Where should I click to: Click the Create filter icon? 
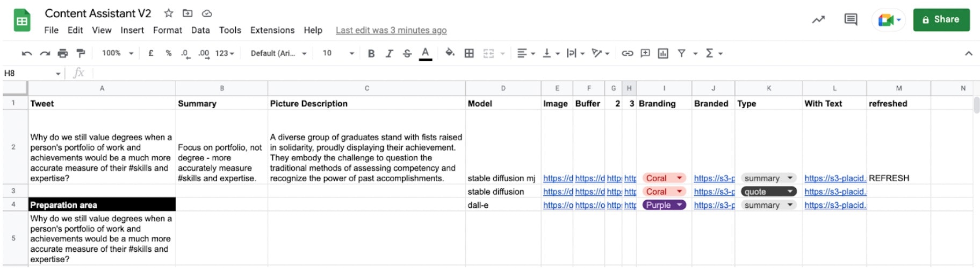click(681, 53)
